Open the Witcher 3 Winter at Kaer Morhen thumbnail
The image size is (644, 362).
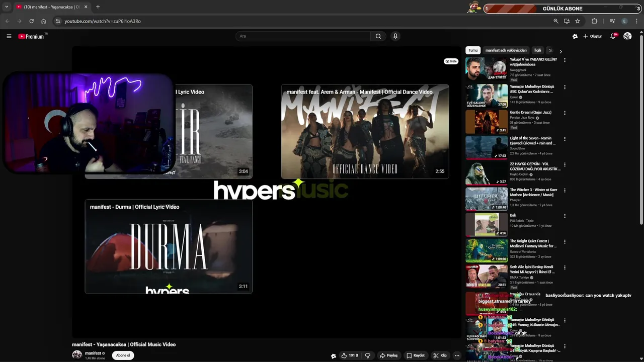pos(487,199)
